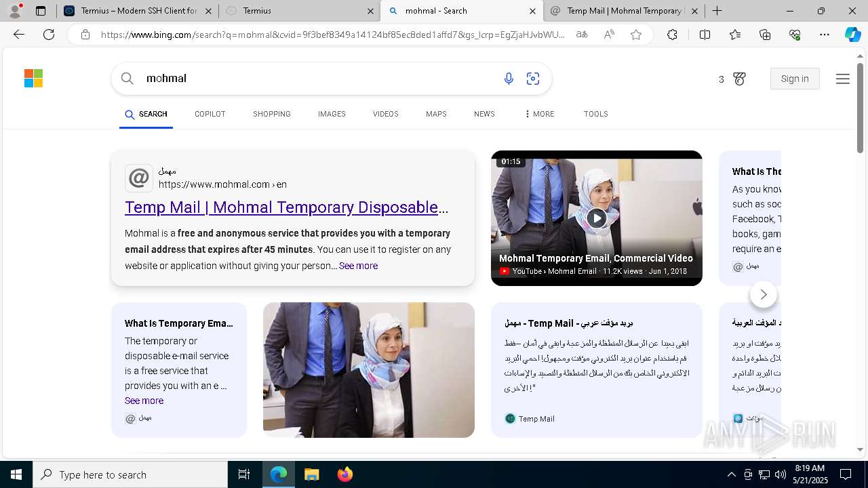This screenshot has width=868, height=488.
Task: Play the Mohmal Temporary Email video
Action: 597,218
